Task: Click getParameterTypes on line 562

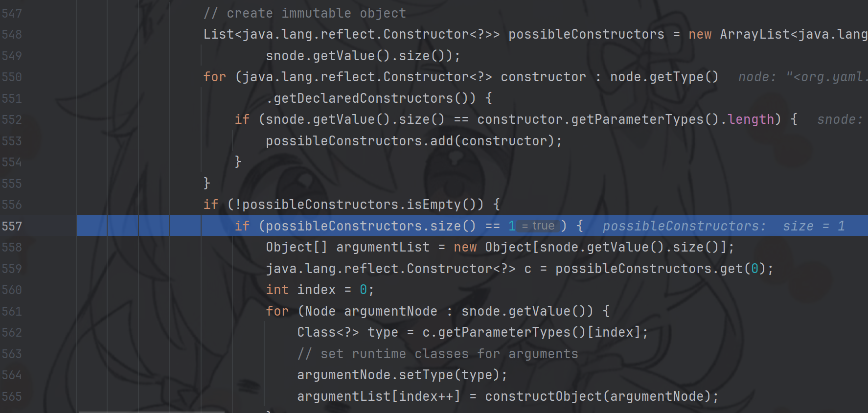Action: click(x=504, y=333)
